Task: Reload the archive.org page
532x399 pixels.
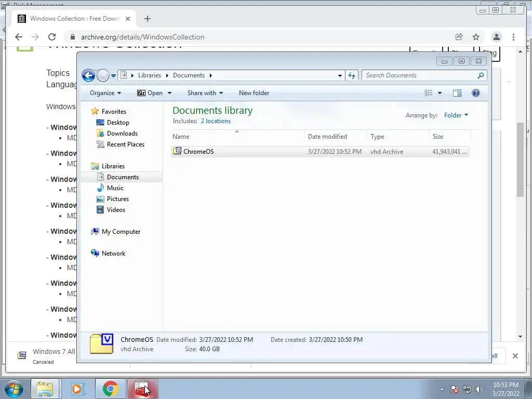Action: pos(52,37)
